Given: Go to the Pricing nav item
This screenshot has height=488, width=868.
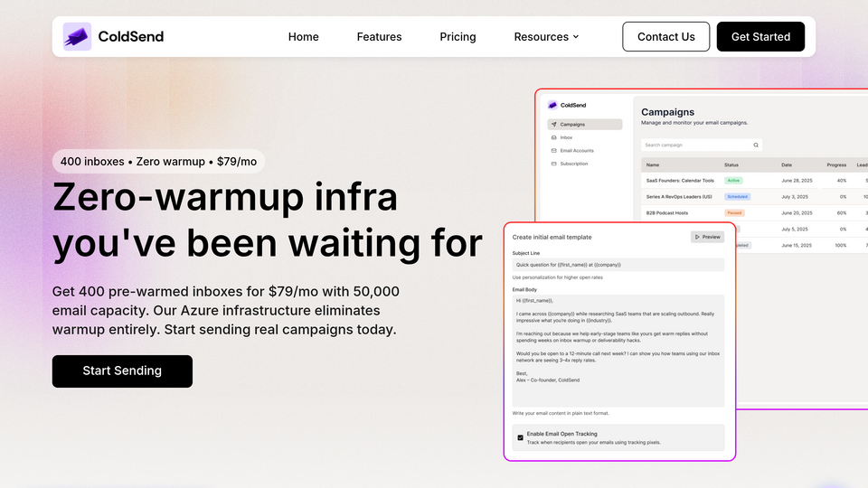Looking at the screenshot, I should (458, 36).
